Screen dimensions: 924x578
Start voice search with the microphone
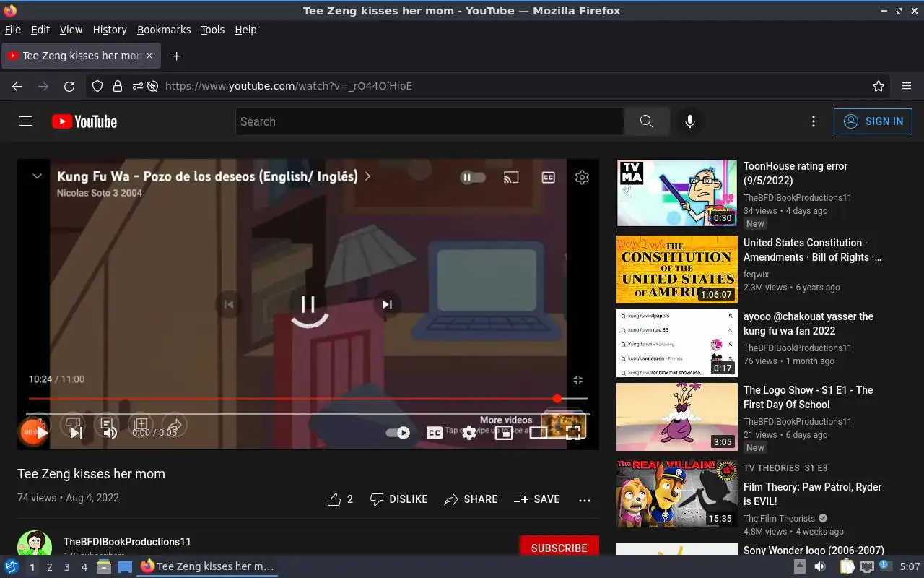pos(690,121)
